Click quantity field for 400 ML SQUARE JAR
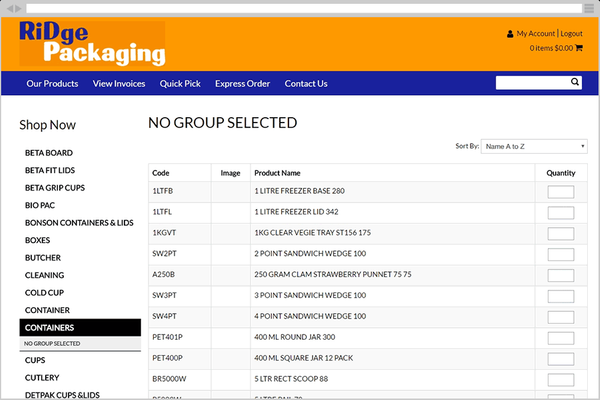This screenshot has height=400, width=600. pyautogui.click(x=561, y=359)
